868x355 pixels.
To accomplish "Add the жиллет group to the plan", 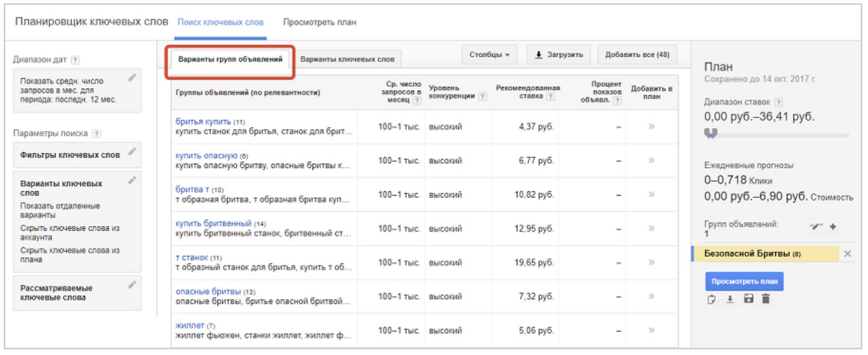I will 651,331.
